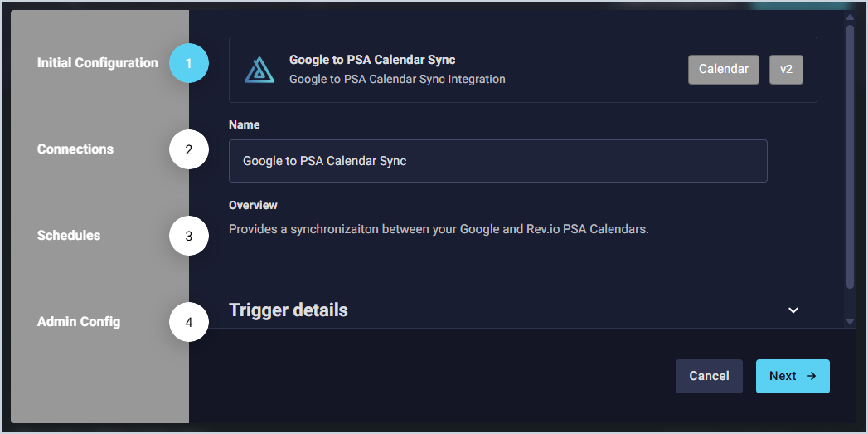Click inside the Name input field
The image size is (868, 434).
(x=497, y=161)
